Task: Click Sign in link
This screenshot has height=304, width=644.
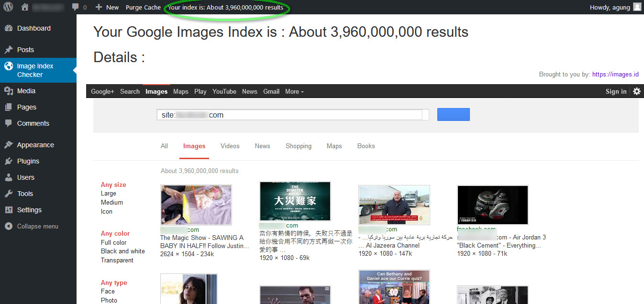Action: [616, 91]
